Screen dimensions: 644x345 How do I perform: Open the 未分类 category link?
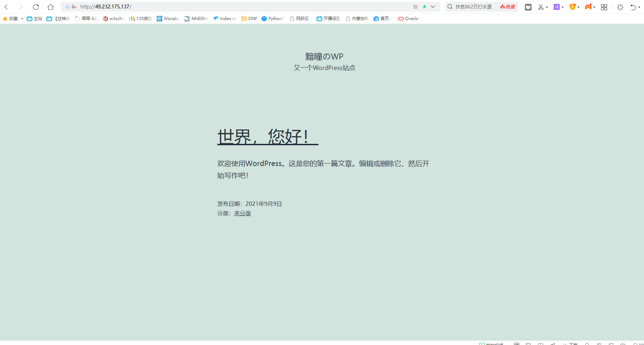[x=242, y=213]
